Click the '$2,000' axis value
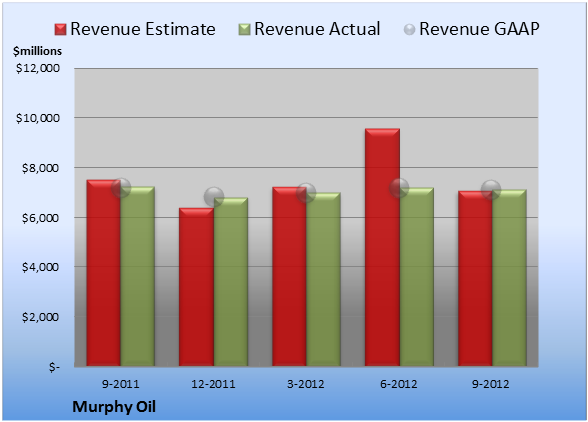 [40, 317]
